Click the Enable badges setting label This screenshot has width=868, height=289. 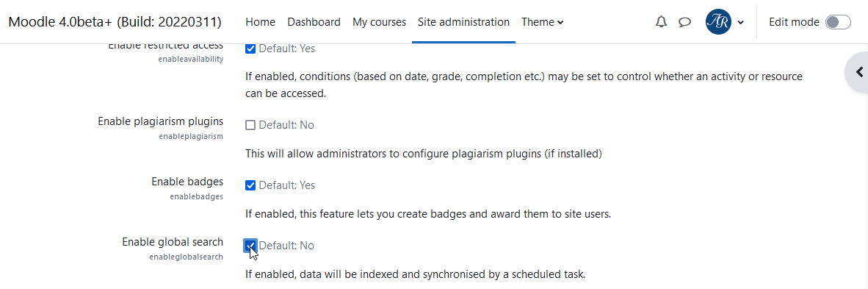click(x=187, y=182)
